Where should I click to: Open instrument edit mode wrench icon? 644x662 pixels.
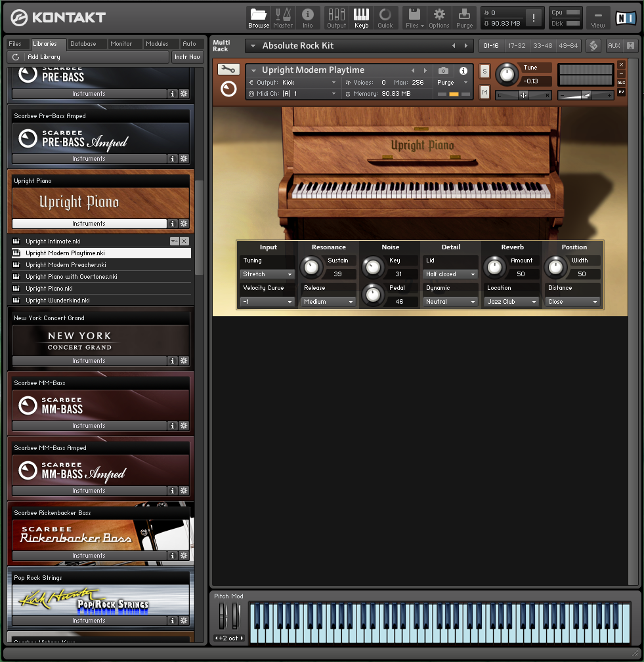(228, 70)
